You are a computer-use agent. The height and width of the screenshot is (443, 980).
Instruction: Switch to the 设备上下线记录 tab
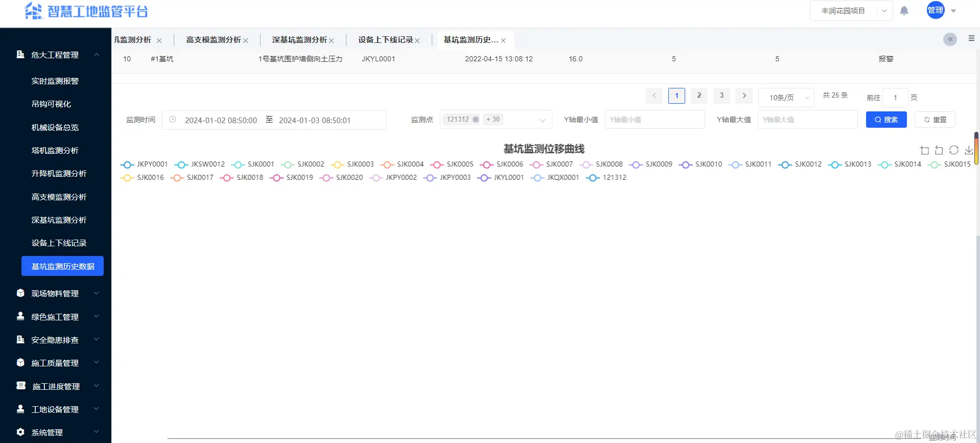coord(385,39)
